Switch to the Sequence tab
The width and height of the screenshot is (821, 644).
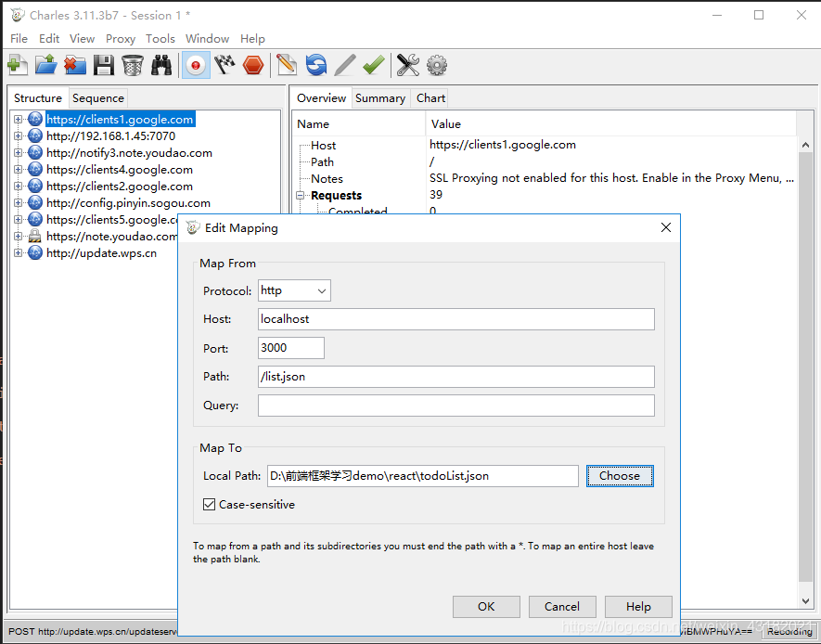[x=98, y=98]
